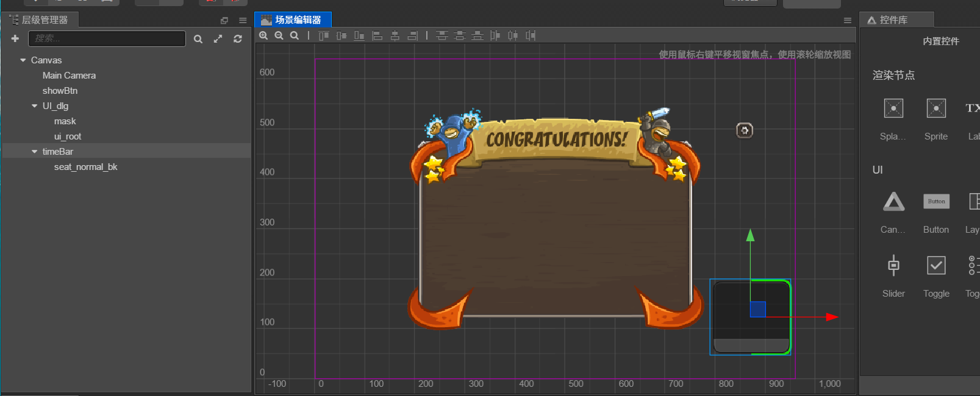Image resolution: width=980 pixels, height=396 pixels.
Task: Select the UI_dlg node
Action: [55, 106]
